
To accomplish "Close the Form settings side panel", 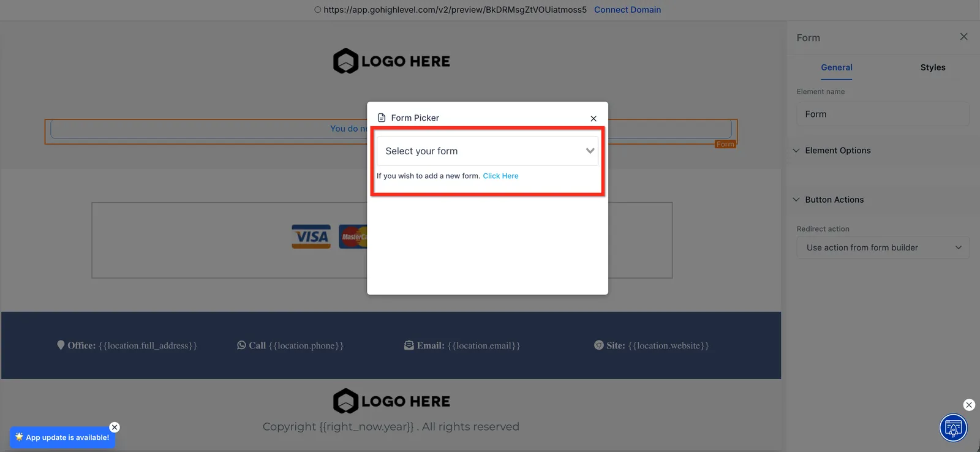I will pyautogui.click(x=963, y=37).
